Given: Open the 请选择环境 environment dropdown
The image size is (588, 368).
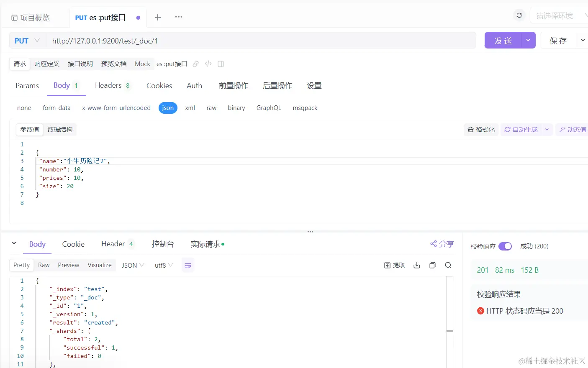Looking at the screenshot, I should [560, 16].
